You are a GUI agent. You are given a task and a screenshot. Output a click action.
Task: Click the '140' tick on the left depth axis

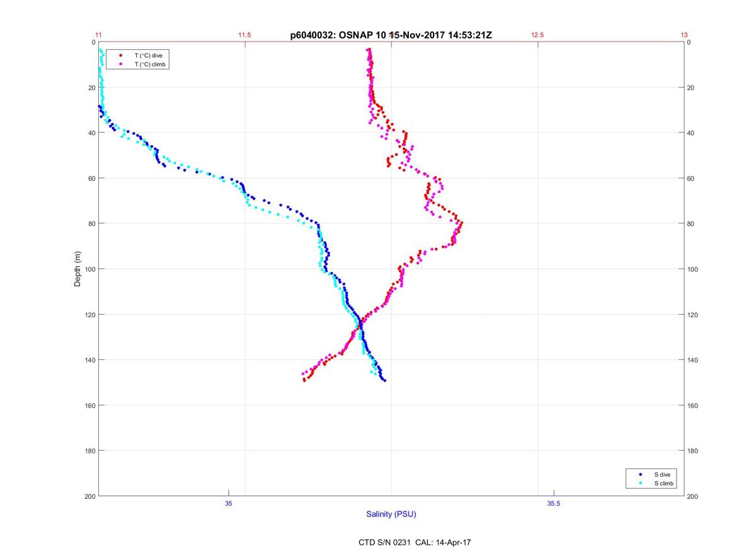tap(89, 360)
